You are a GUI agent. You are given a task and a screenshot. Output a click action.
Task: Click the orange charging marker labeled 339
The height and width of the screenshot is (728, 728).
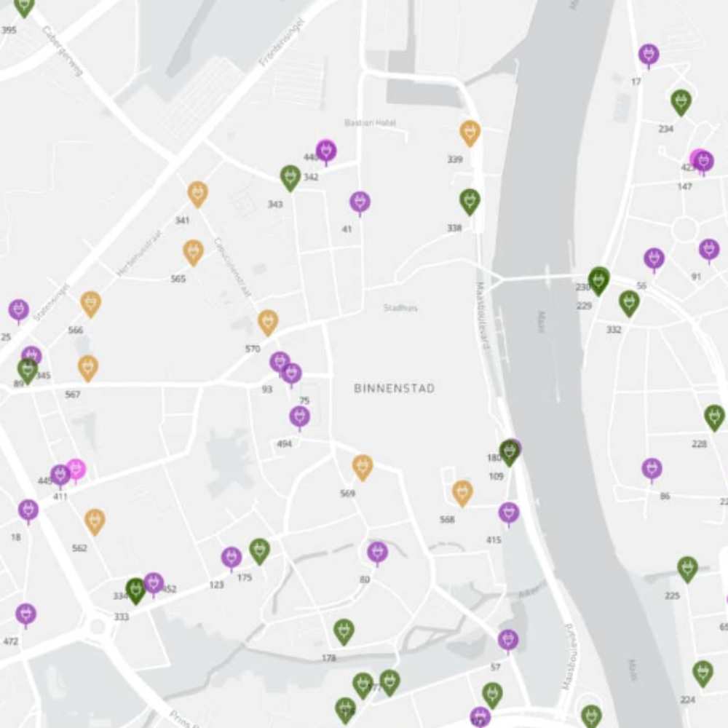pos(470,132)
